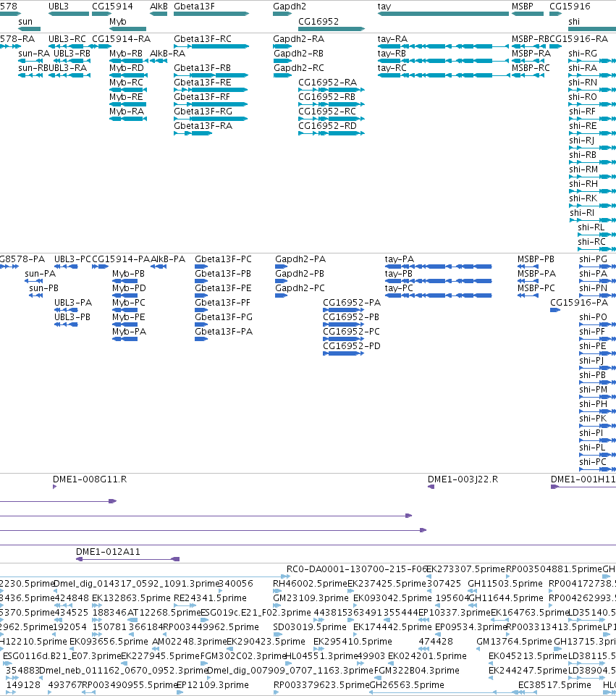Click the AlkB gene glyph
Screen dimensions: 616x696
click(159, 14)
